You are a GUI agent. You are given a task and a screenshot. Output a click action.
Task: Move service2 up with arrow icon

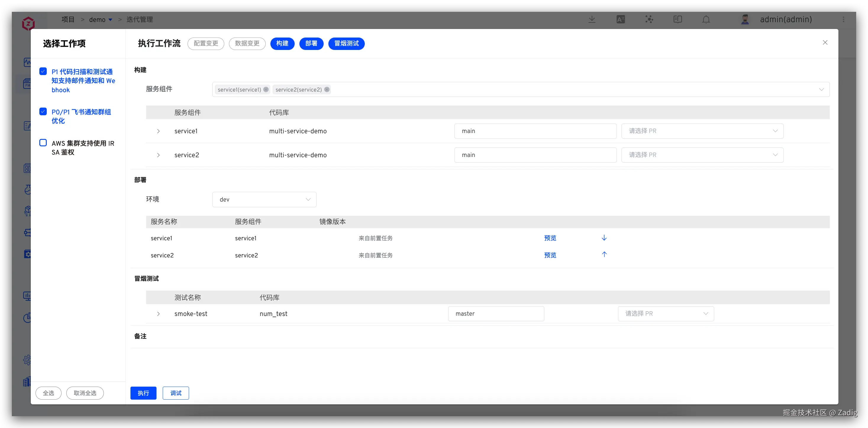tap(604, 254)
